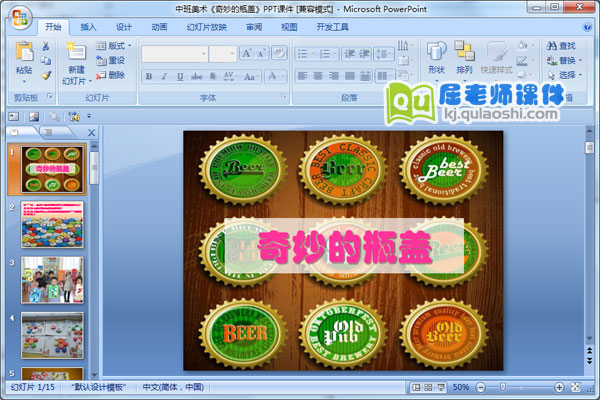Screen dimensions: 600x400
Task: Open the 视图 ribbon tab
Action: pyautogui.click(x=289, y=27)
